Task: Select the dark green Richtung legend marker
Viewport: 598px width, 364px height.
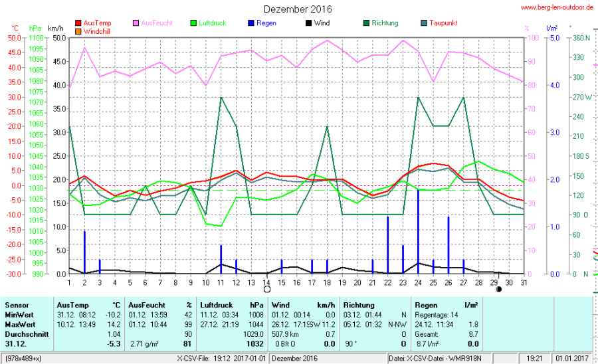Action: coord(366,23)
